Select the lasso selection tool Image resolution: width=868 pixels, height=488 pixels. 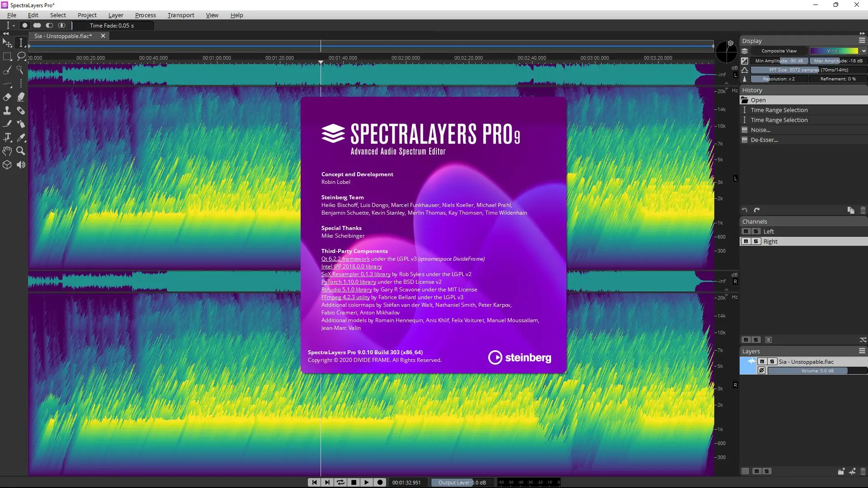(x=21, y=56)
